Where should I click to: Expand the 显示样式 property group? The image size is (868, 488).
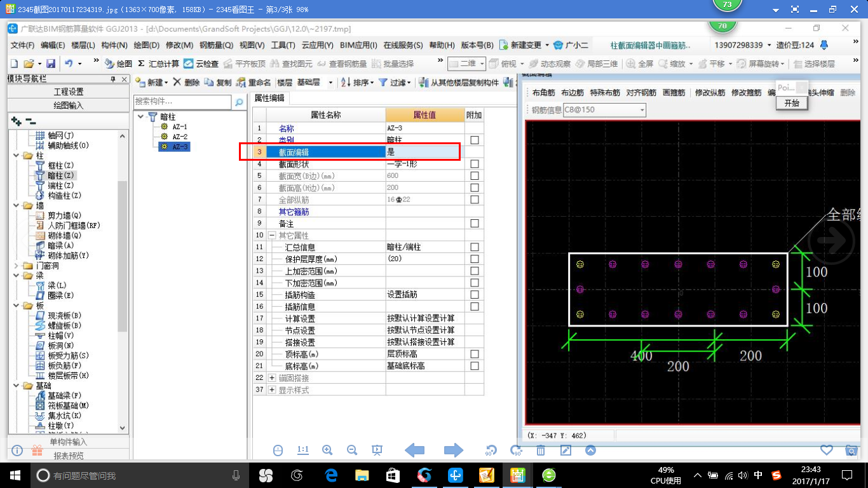point(272,390)
